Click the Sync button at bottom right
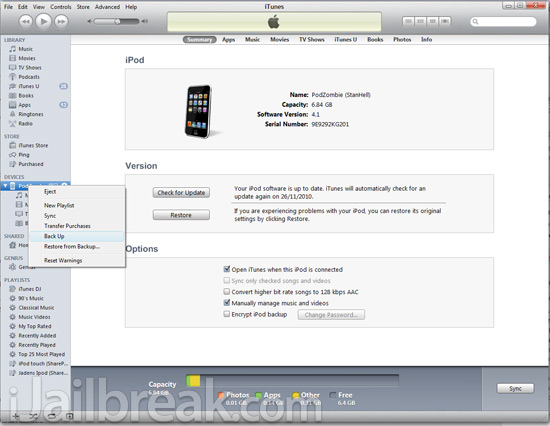Screen dimensions: 550x426 [x=515, y=388]
